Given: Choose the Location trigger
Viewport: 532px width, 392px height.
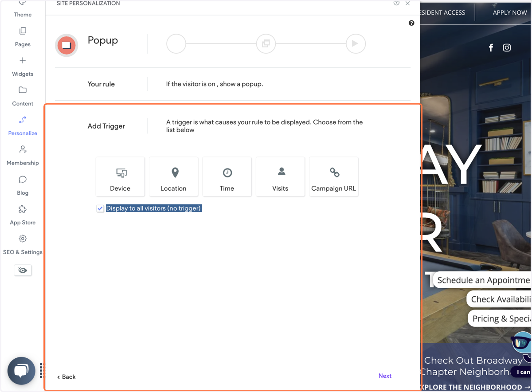Looking at the screenshot, I should tap(173, 176).
